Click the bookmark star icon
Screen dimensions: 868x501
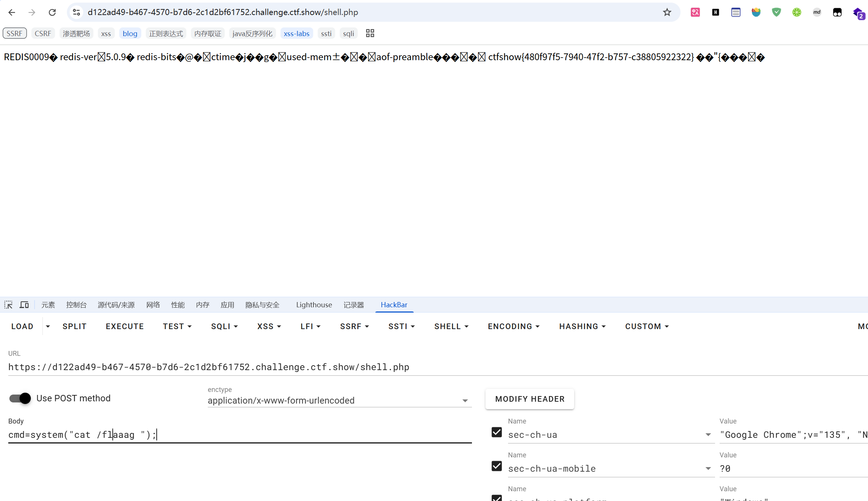point(667,12)
